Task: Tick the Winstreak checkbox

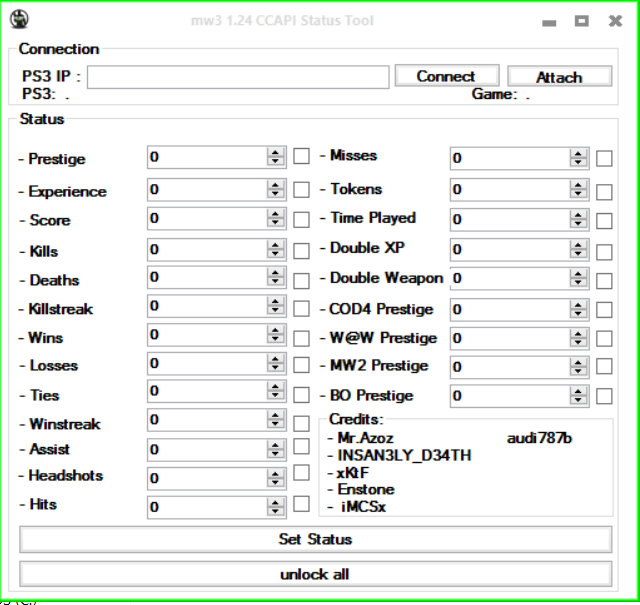Action: [x=301, y=423]
